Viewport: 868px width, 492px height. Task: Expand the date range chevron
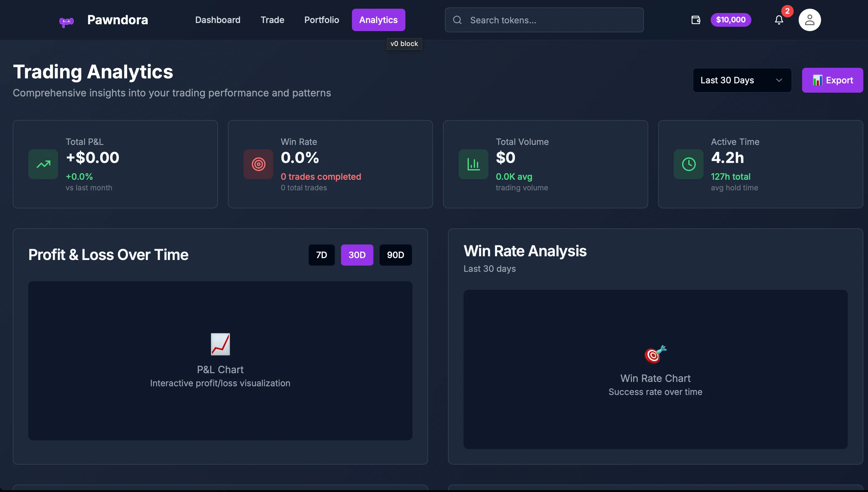click(x=779, y=80)
